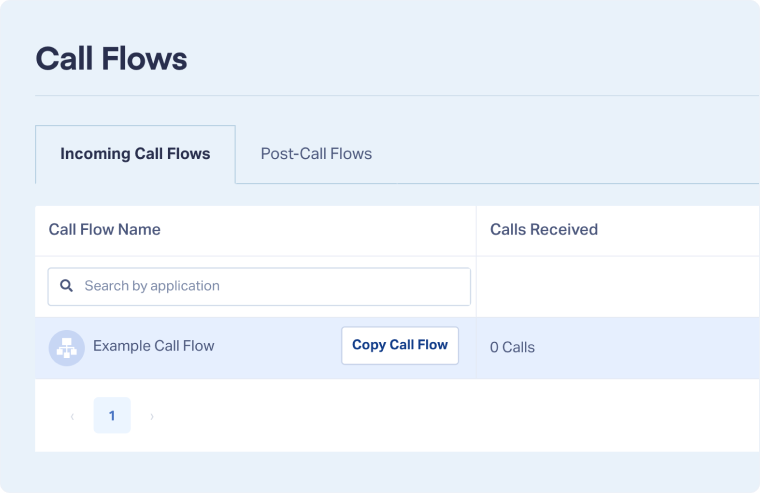Viewport: 760px width, 493px height.
Task: Sort by the Call Flow Name column header
Action: click(x=105, y=230)
